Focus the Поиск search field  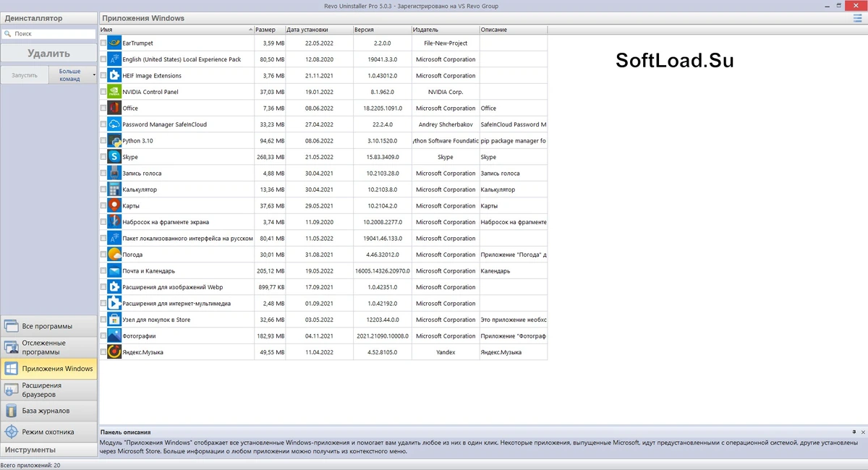48,33
